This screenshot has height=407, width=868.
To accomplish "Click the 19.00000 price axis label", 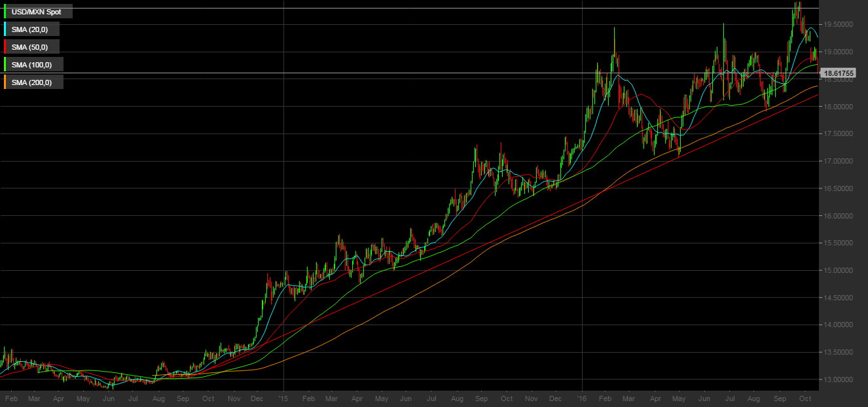I will 838,52.
